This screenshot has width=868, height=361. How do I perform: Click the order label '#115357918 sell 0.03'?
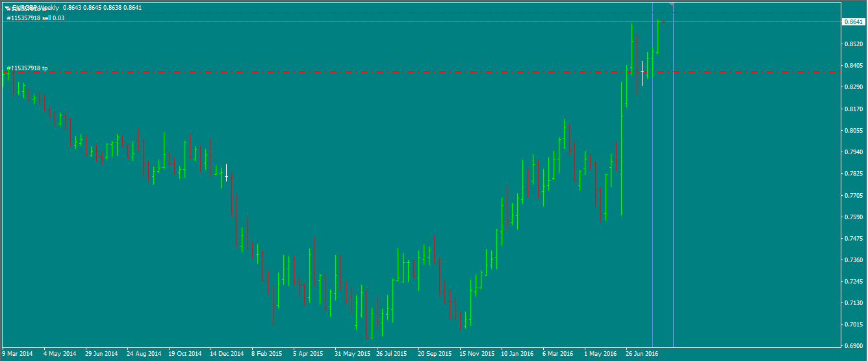point(36,18)
